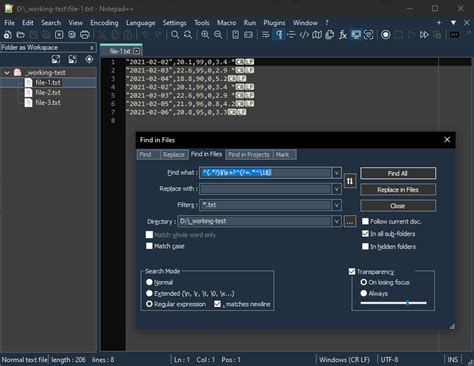Viewport: 474px width, 366px height.
Task: Switch to the Replace tab
Action: click(x=173, y=155)
